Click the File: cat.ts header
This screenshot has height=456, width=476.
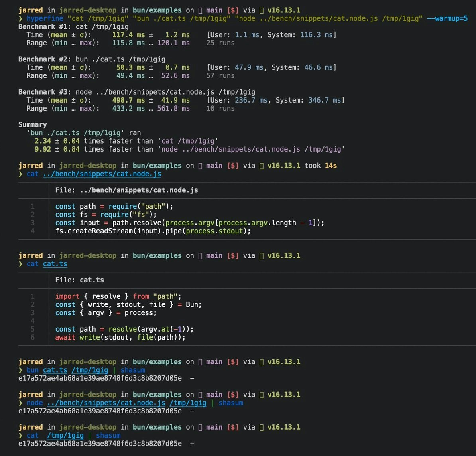coord(80,280)
